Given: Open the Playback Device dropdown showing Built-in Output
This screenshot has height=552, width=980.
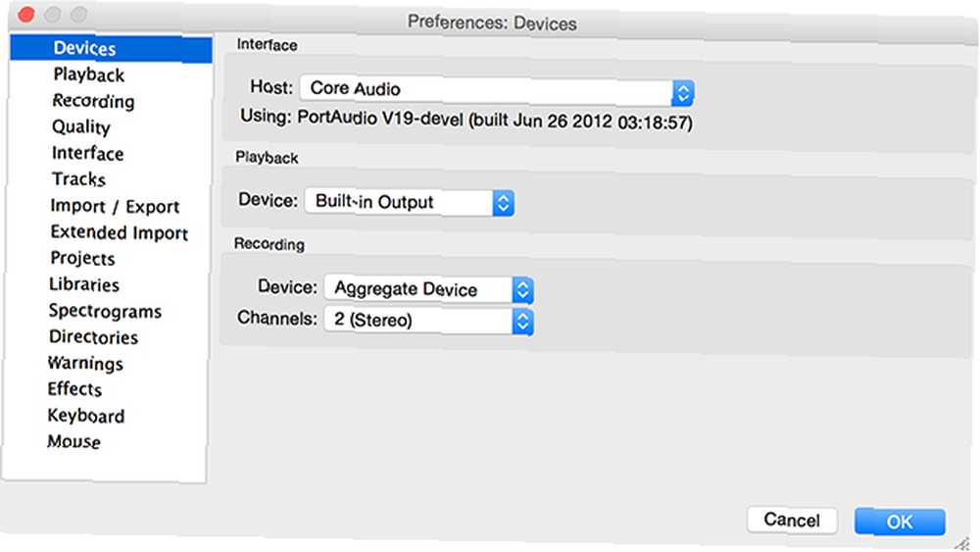Looking at the screenshot, I should click(x=410, y=203).
